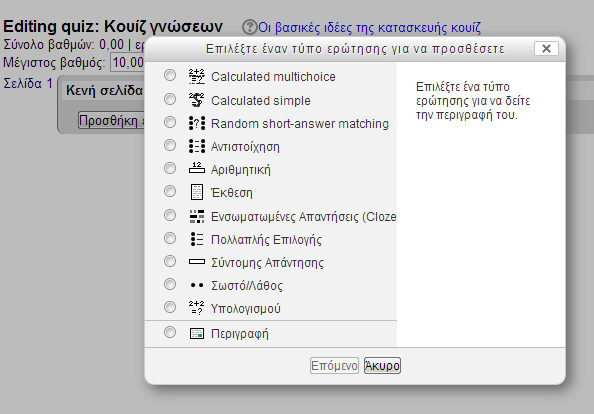Click the Κενή σελίδα heading
Viewport: 594px width, 414px height.
tap(104, 90)
